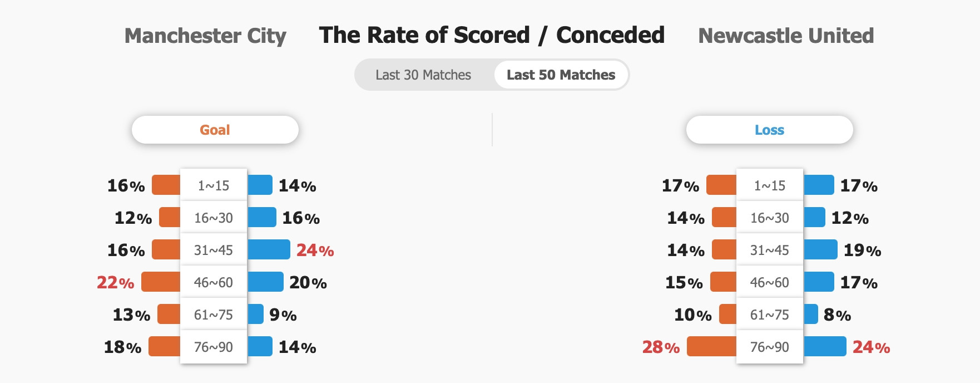Screen dimensions: 980x383
Task: Click the blue 24% bar in Loss chart
Action: click(825, 346)
